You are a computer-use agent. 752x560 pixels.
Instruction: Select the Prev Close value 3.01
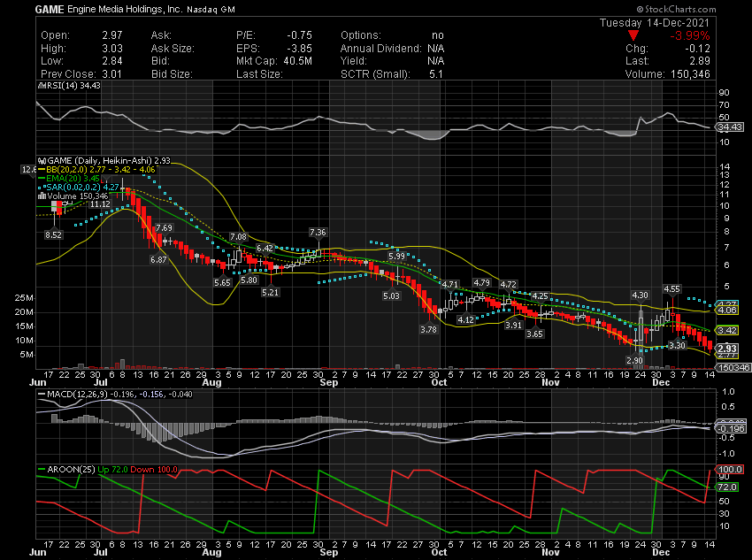(x=112, y=73)
